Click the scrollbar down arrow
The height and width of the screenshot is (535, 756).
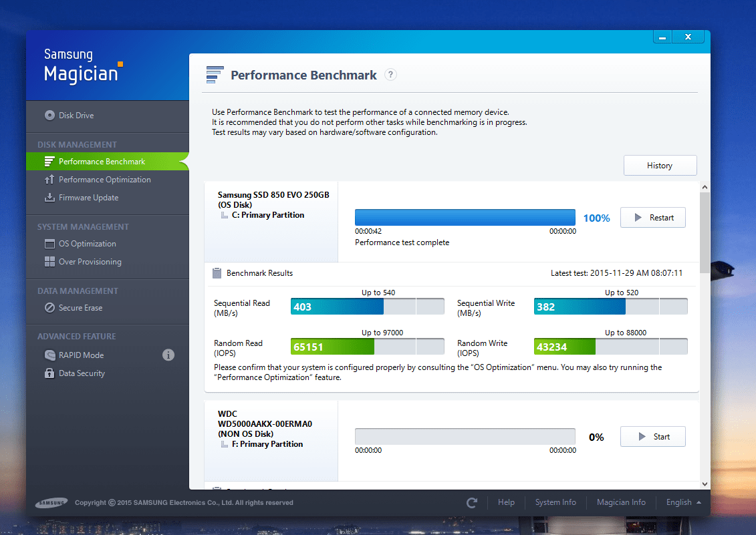point(705,484)
